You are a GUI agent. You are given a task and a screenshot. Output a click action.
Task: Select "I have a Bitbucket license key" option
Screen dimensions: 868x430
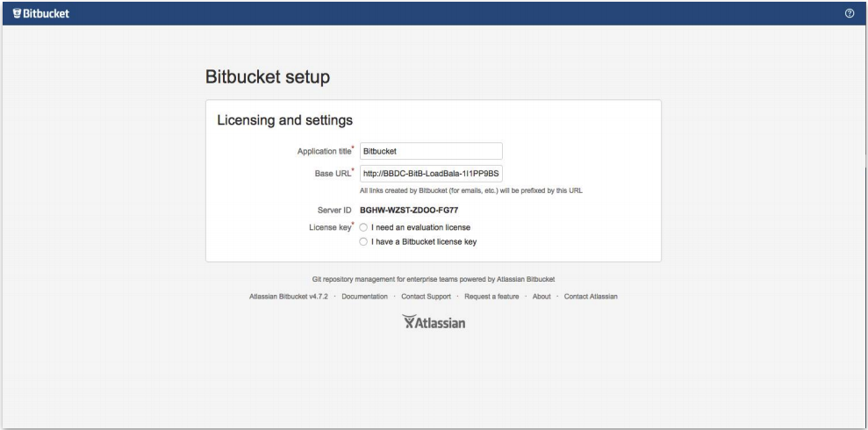pyautogui.click(x=363, y=241)
